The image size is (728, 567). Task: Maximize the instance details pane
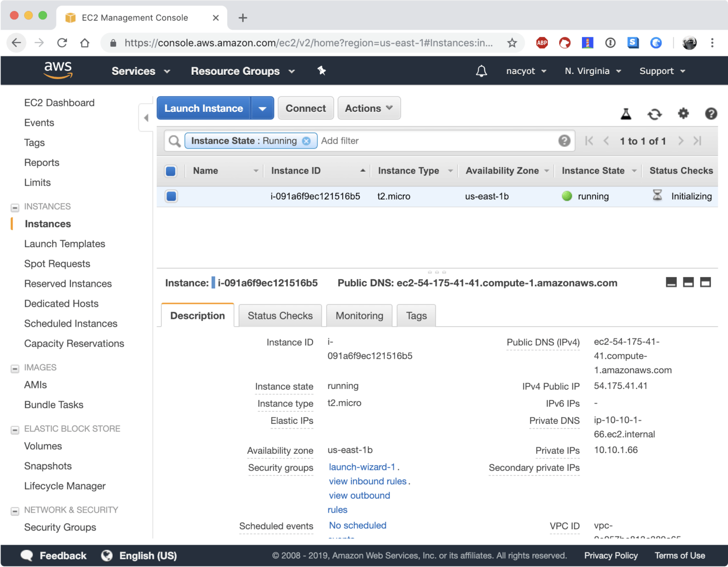tap(705, 282)
